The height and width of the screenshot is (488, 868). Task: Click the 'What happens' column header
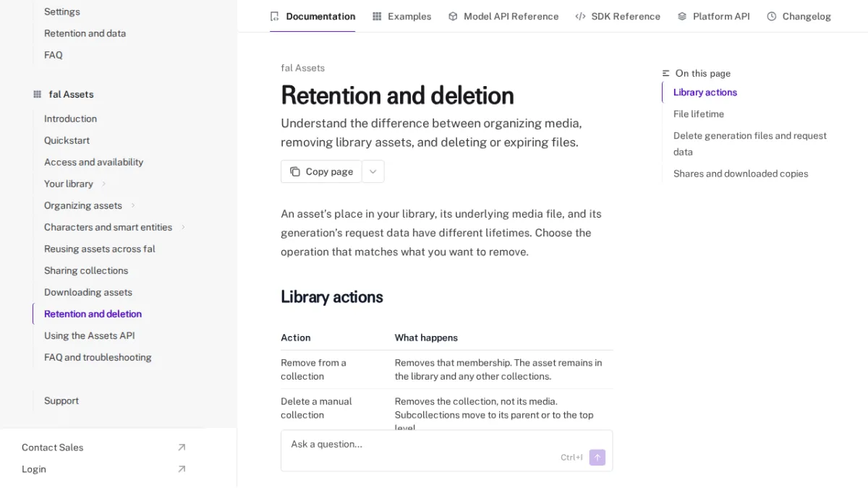coord(426,338)
